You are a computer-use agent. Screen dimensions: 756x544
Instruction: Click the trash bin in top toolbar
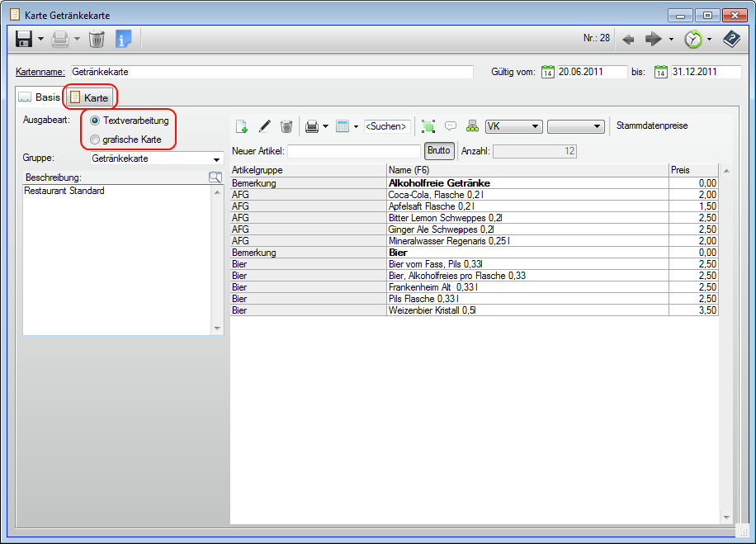97,39
